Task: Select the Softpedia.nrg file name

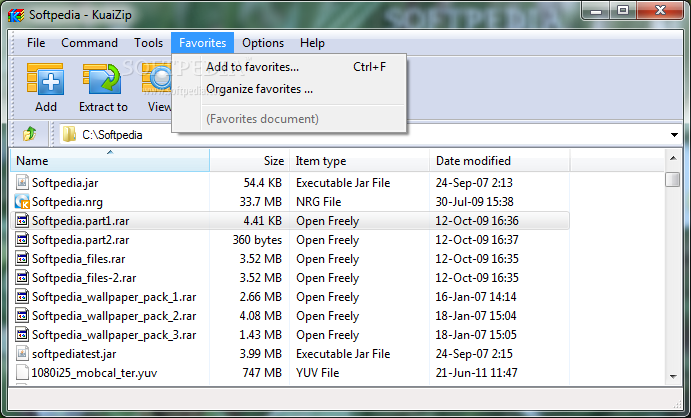Action: click(67, 202)
